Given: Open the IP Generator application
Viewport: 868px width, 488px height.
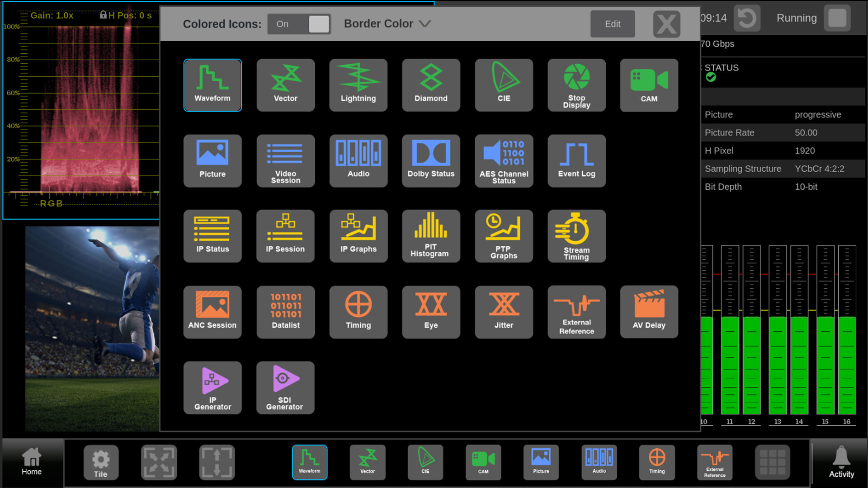Looking at the screenshot, I should (212, 387).
